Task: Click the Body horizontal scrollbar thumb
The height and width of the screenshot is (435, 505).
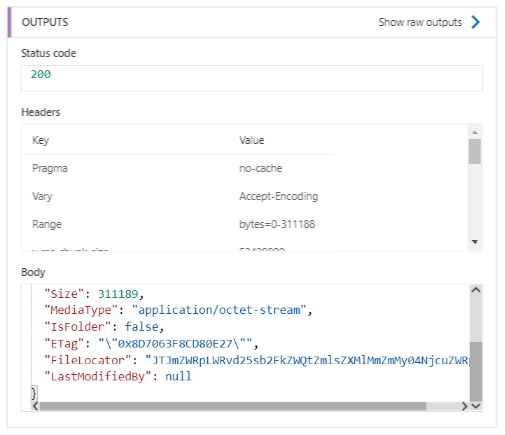Action: (233, 406)
